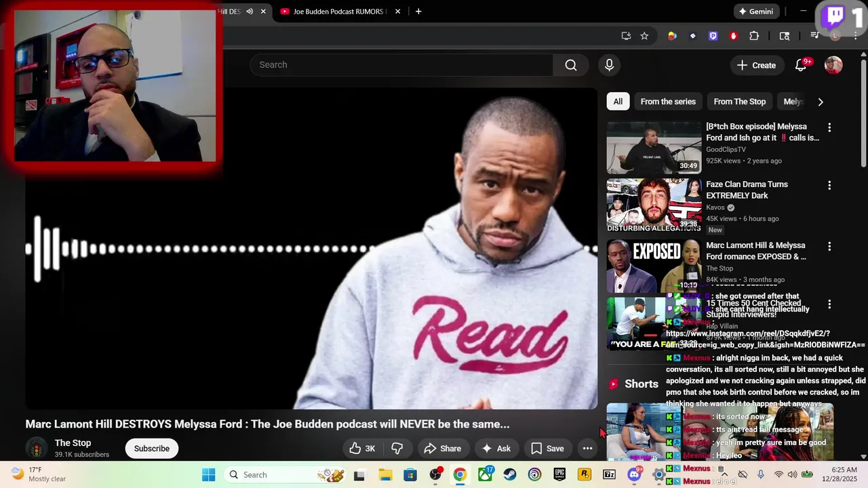Image resolution: width=868 pixels, height=488 pixels.
Task: Close the currently playing YouTube tab
Action: [263, 12]
